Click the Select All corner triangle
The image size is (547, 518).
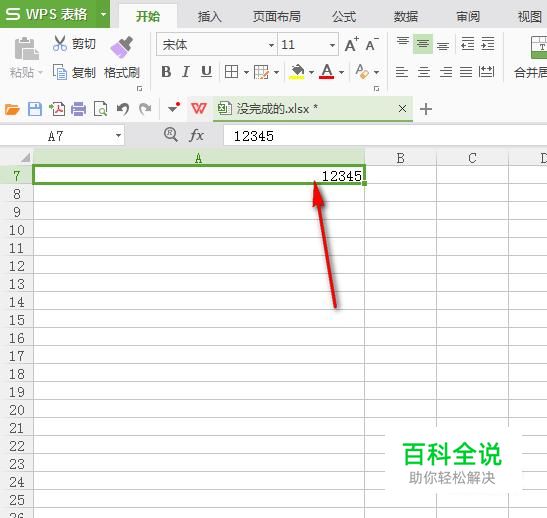25,158
